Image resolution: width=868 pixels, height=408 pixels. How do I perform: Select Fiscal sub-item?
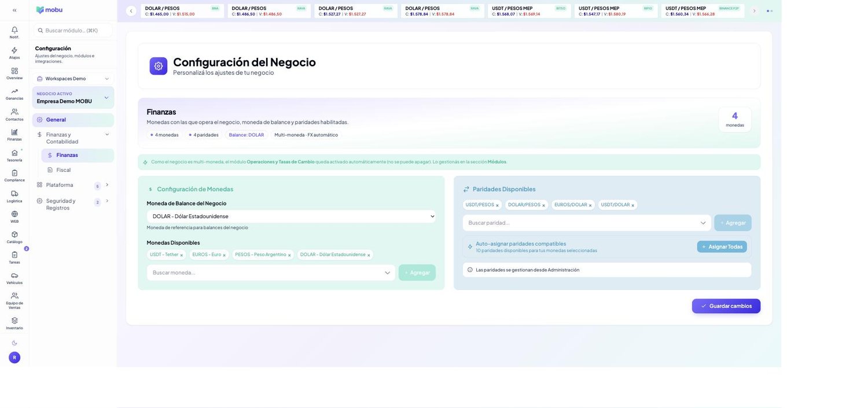tap(78, 170)
